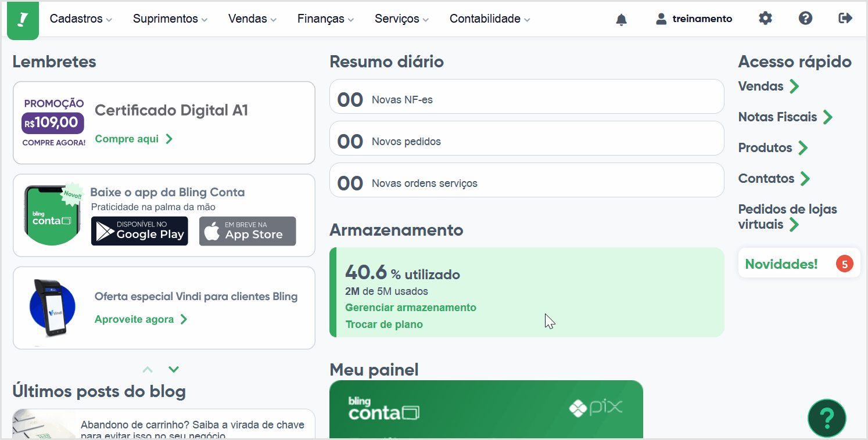This screenshot has width=868, height=440.
Task: Click the Trocar de plano link
Action: tap(384, 324)
